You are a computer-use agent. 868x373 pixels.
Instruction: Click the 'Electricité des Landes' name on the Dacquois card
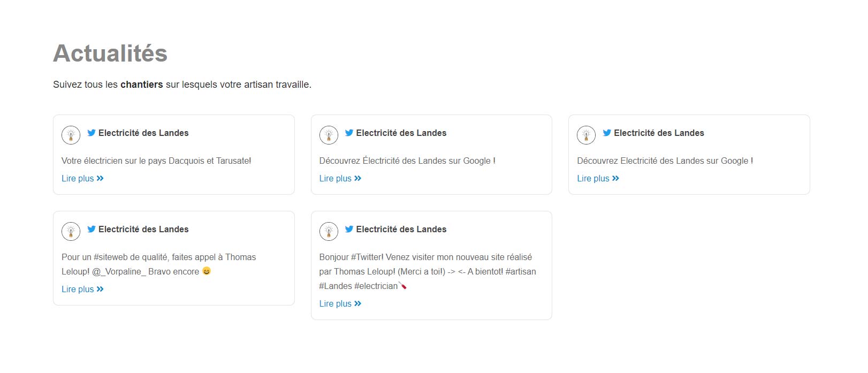(x=143, y=133)
